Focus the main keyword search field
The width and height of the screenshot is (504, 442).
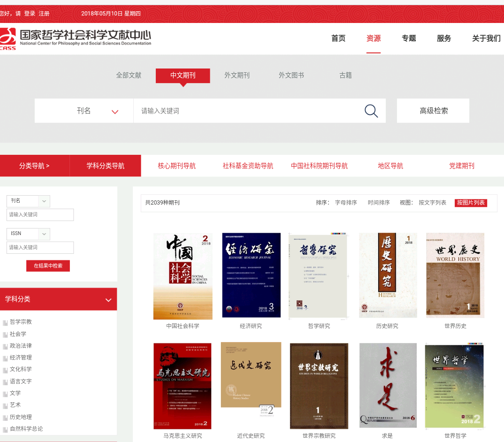coord(247,111)
